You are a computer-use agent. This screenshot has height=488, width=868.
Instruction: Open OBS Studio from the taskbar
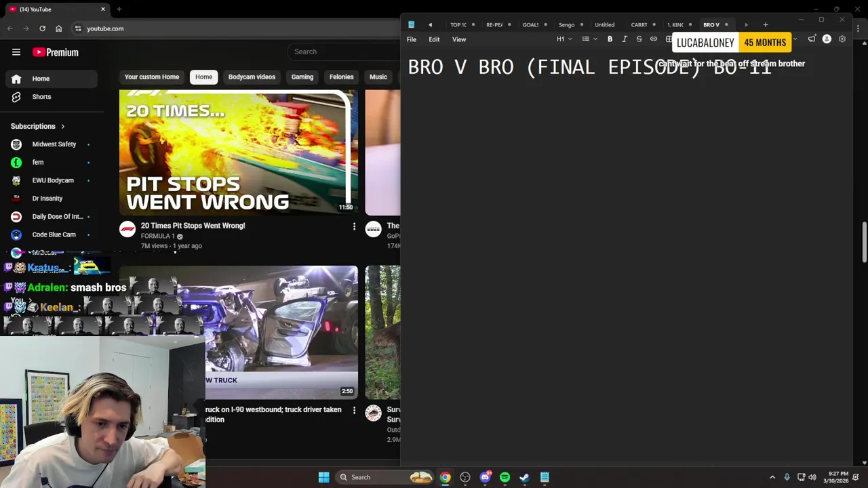465,477
